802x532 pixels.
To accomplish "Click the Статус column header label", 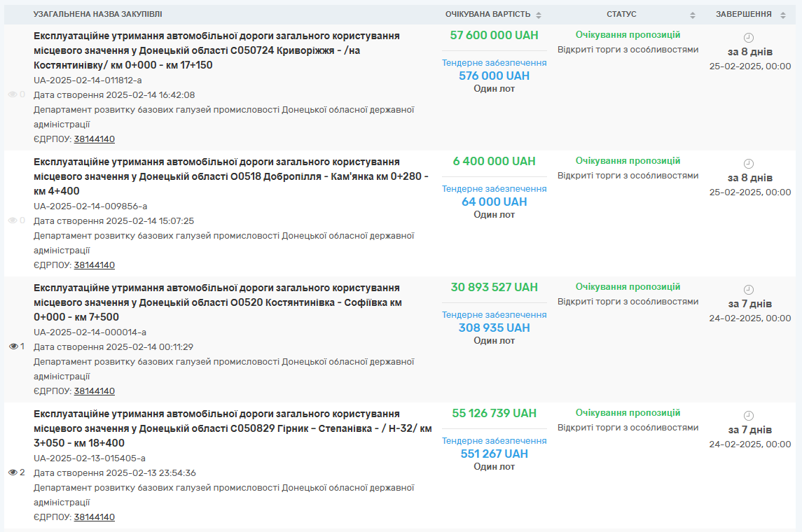I will [621, 14].
